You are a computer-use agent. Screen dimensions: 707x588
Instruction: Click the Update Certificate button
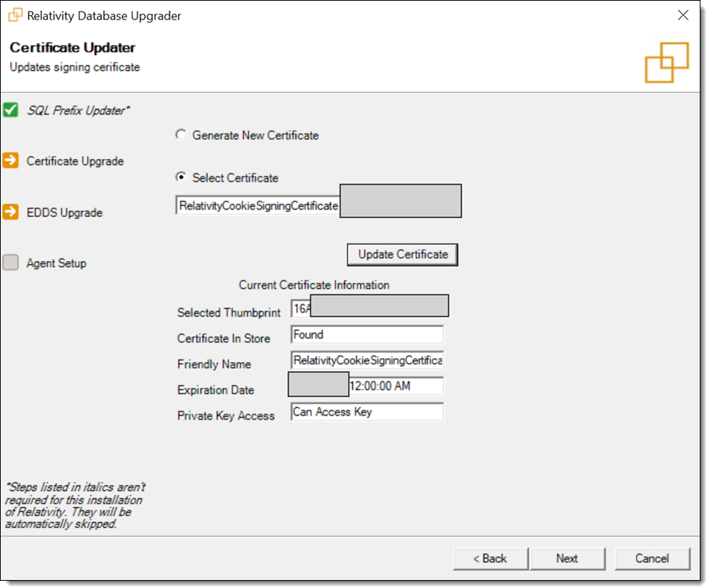[x=402, y=255]
